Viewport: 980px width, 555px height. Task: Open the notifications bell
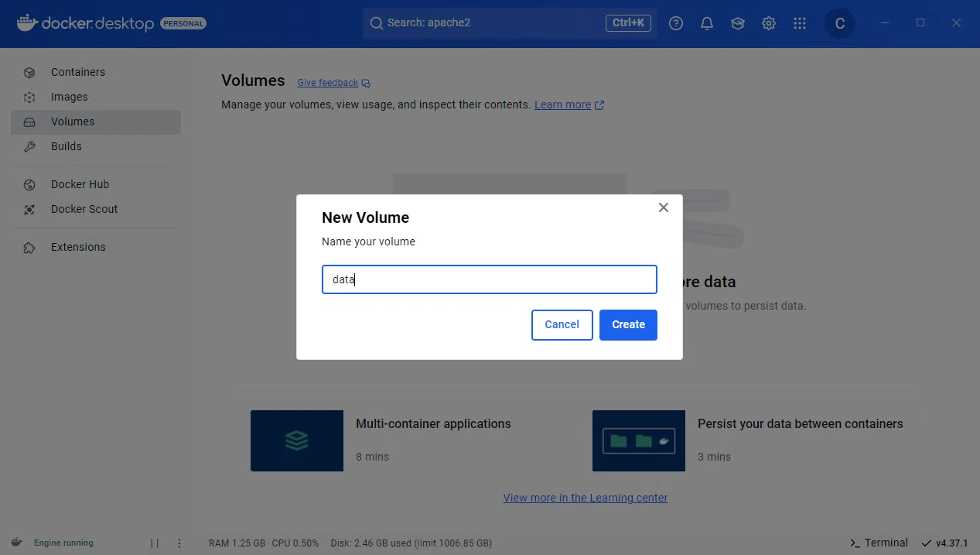(706, 23)
